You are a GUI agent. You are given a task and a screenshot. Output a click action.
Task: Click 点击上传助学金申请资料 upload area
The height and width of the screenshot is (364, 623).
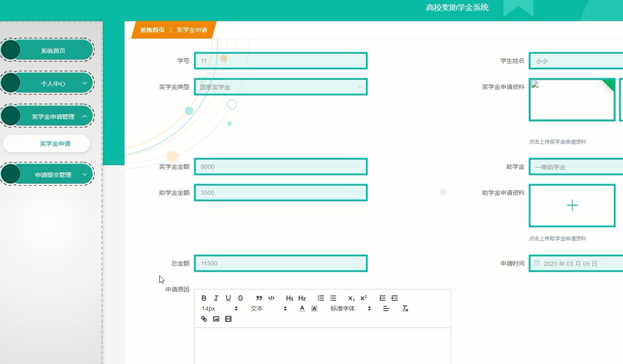572,205
